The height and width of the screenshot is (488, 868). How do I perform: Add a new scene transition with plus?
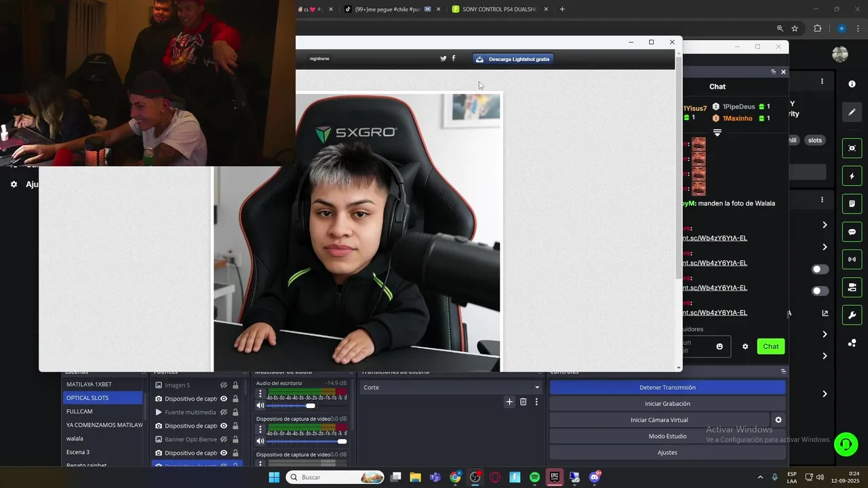point(509,402)
